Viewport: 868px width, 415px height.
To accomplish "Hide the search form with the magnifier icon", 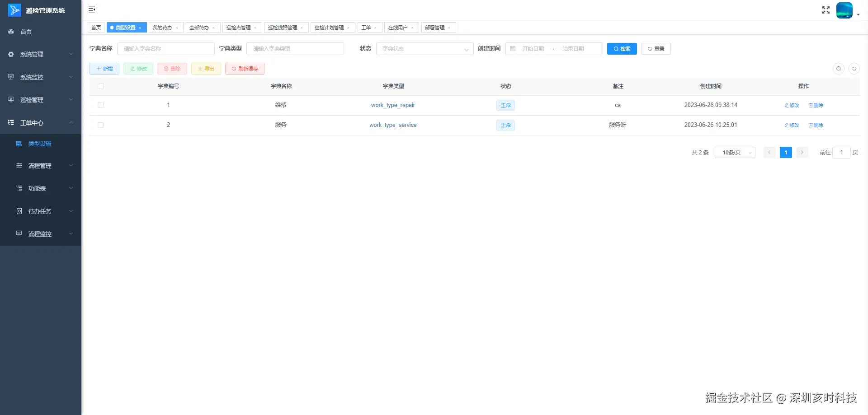I will (x=839, y=69).
